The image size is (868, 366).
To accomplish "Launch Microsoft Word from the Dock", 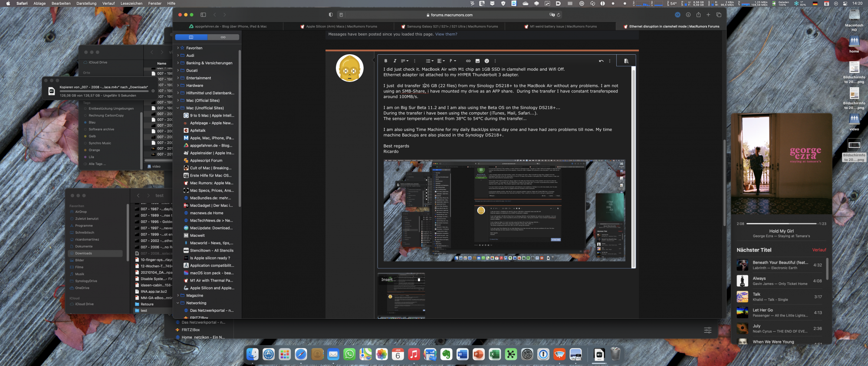I will click(462, 354).
